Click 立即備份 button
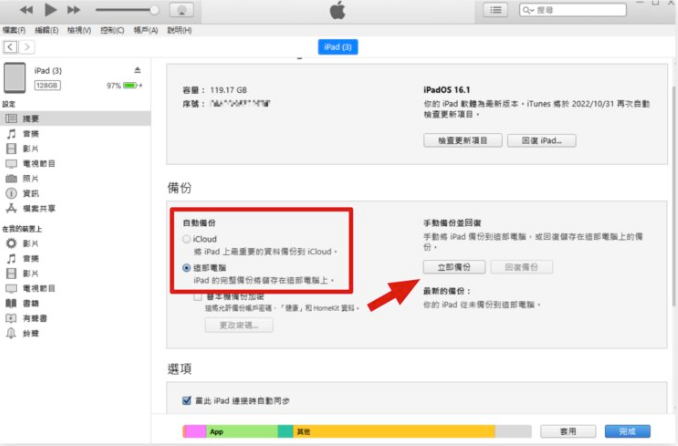 [x=454, y=267]
